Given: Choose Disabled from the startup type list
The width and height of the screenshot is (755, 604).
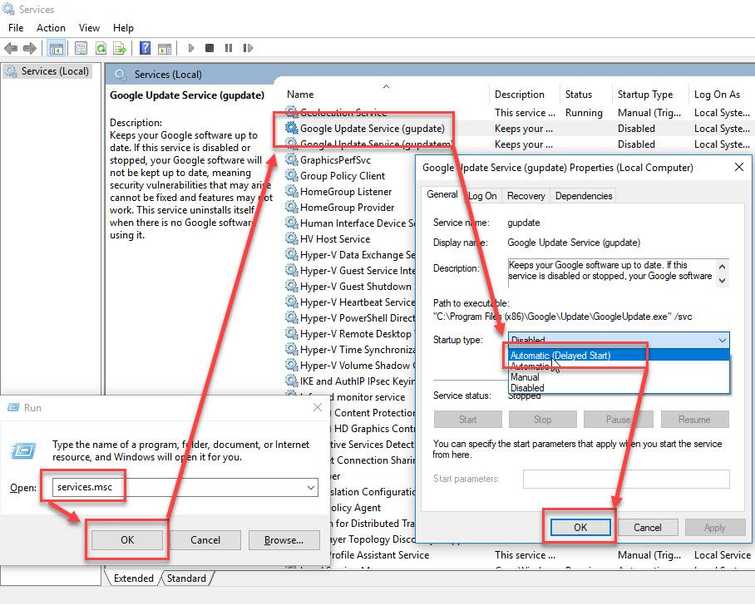Looking at the screenshot, I should click(x=619, y=388).
